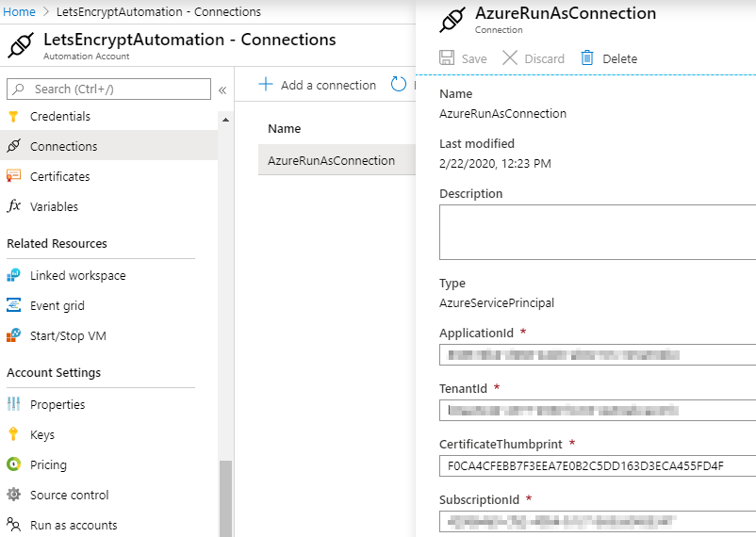Click the AzureServicePrincipal type value
756x537 pixels.
497,302
